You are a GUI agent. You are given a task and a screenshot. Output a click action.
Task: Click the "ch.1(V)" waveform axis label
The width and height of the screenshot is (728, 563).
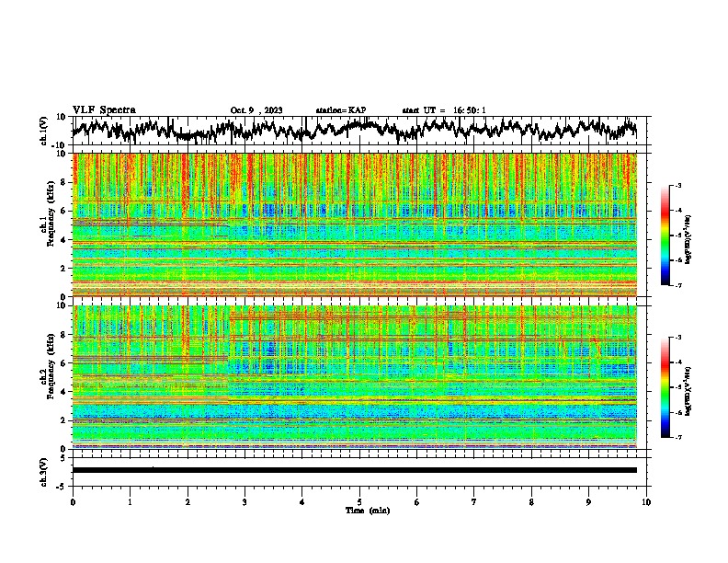point(44,131)
